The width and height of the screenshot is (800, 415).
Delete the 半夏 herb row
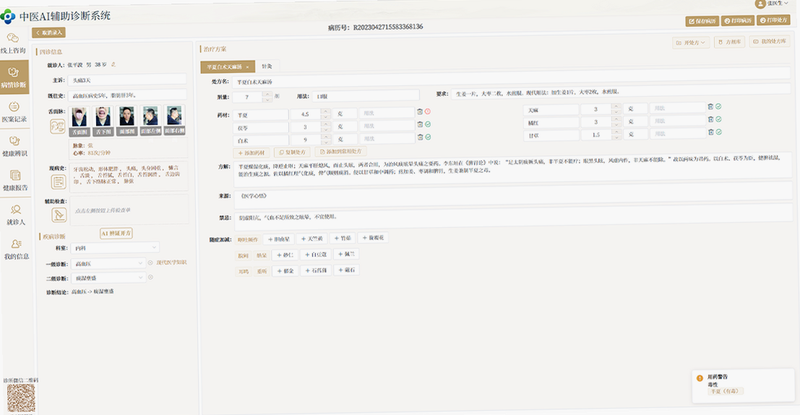[420, 111]
